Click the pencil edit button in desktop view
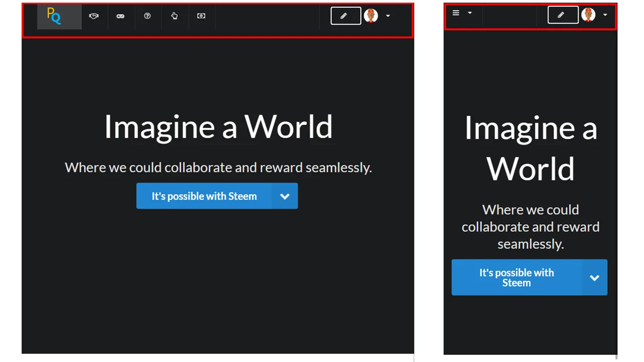 (x=346, y=16)
